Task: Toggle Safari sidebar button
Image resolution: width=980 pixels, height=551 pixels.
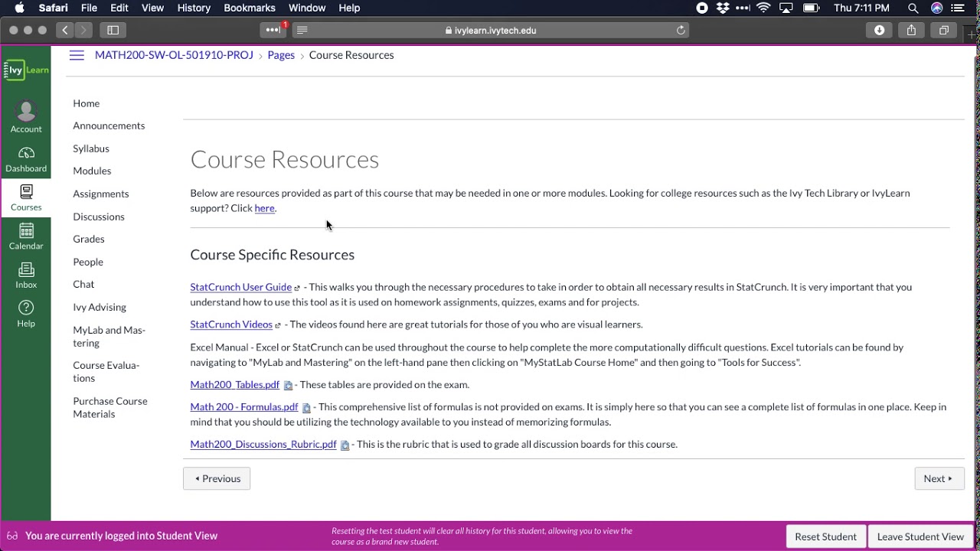Action: click(x=113, y=30)
